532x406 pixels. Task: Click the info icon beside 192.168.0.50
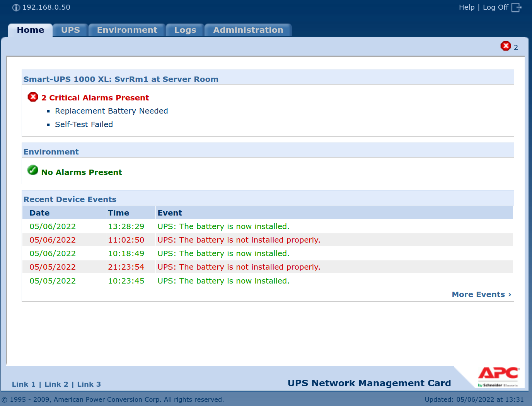16,8
